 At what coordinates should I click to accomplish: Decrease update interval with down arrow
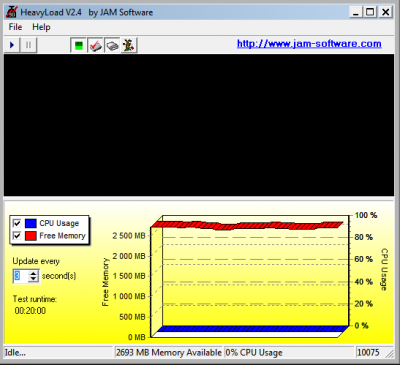pos(33,279)
